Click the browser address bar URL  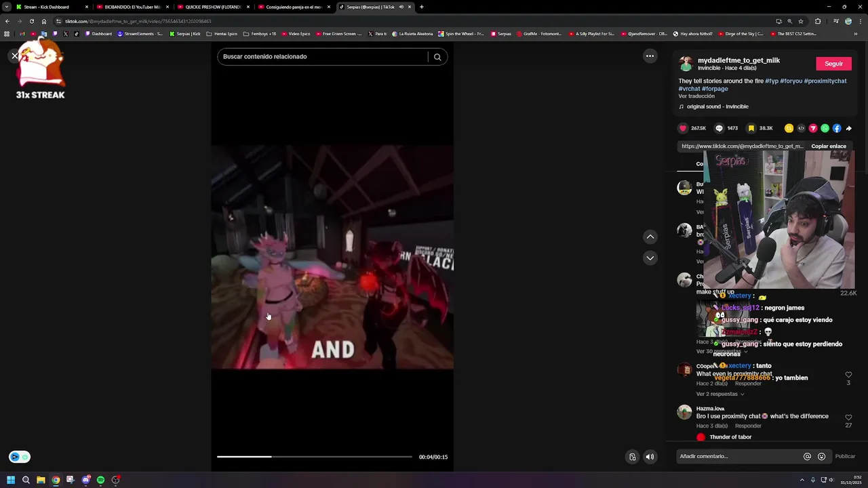pyautogui.click(x=138, y=21)
